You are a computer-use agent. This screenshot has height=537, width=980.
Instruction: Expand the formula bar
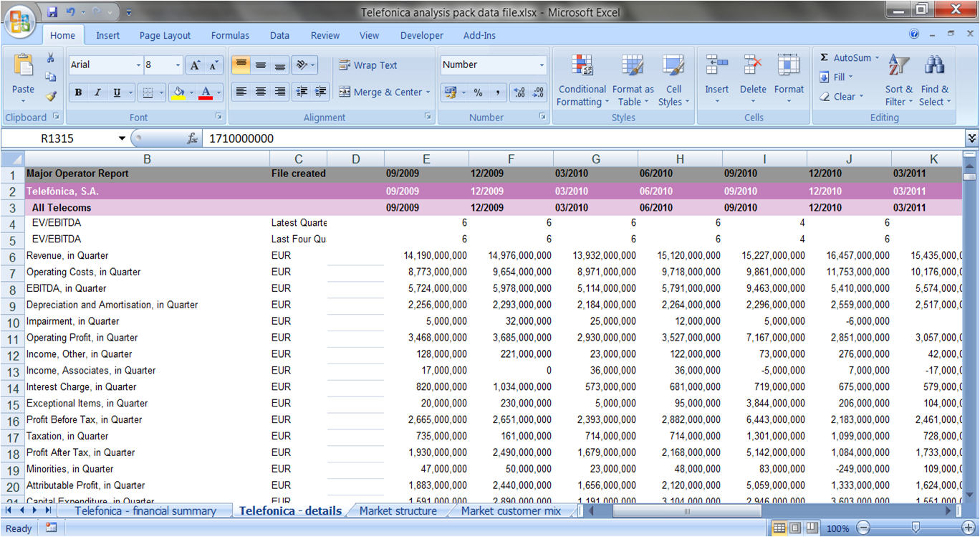(971, 138)
